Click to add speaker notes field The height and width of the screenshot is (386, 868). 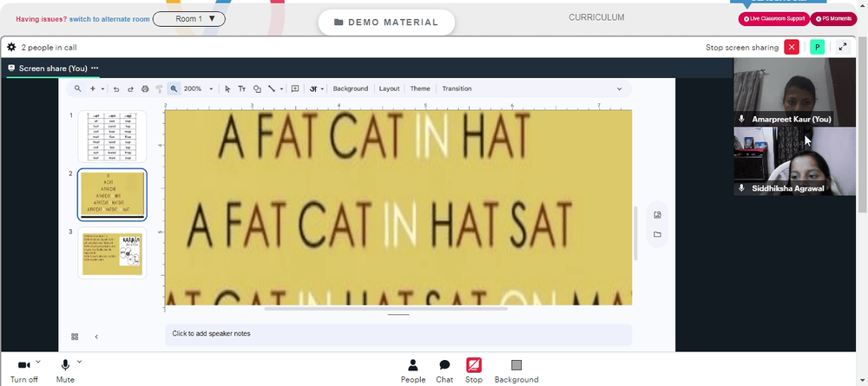tap(398, 334)
